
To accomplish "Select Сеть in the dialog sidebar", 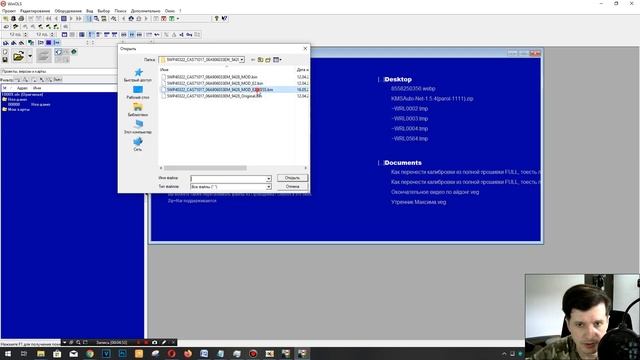I will pyautogui.click(x=138, y=144).
